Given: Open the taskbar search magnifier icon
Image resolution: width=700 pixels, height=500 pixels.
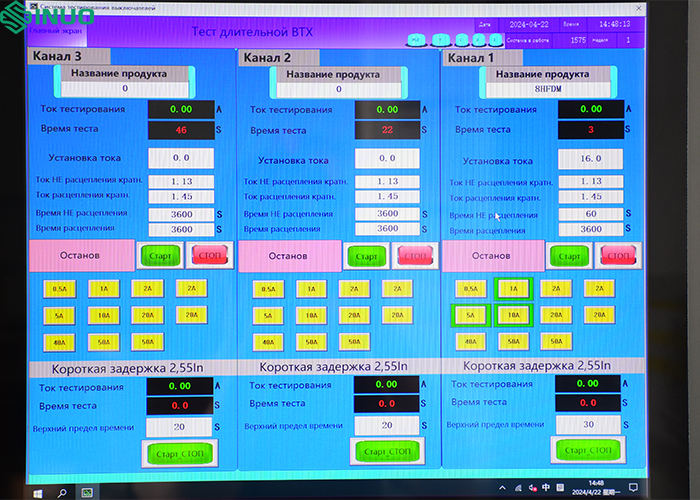Looking at the screenshot, I should 61,492.
